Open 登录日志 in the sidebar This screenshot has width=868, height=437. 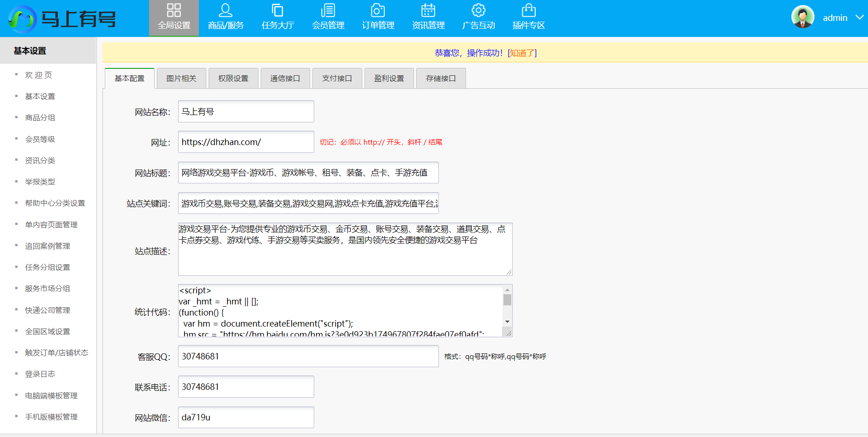(x=40, y=374)
